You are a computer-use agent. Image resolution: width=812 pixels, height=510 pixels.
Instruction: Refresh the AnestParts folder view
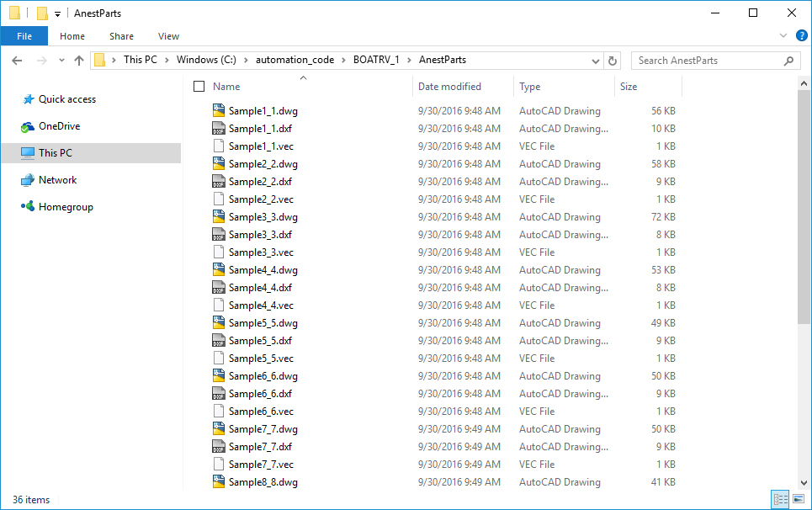613,61
